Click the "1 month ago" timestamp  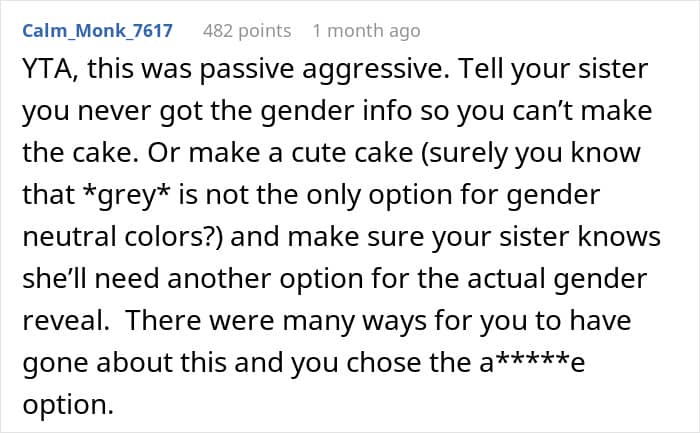coord(366,31)
